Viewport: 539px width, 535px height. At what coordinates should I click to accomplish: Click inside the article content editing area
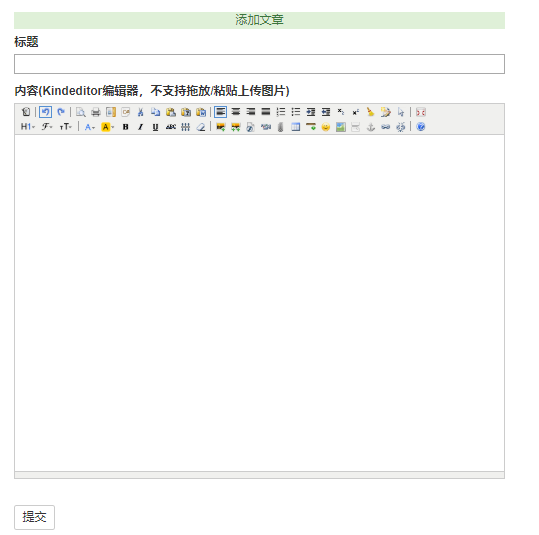point(259,303)
